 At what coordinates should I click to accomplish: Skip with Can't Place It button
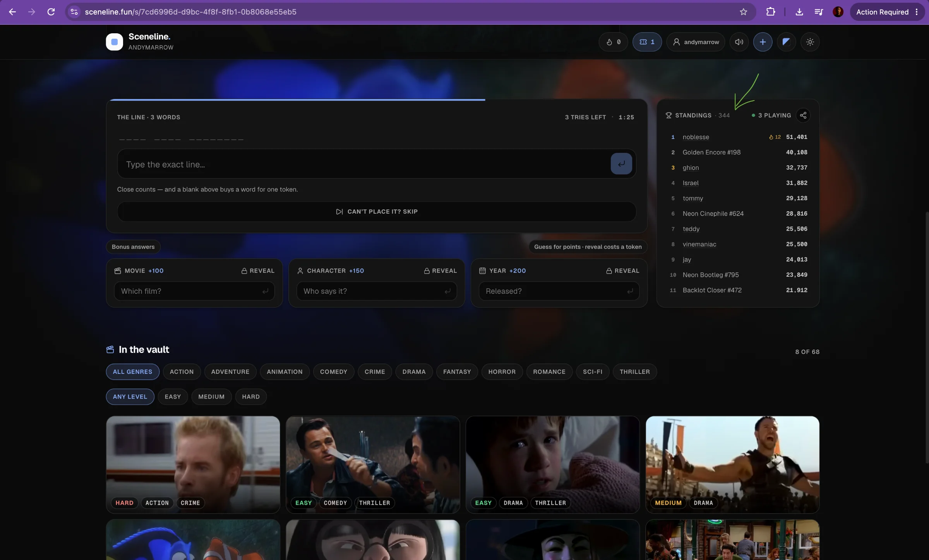377,212
